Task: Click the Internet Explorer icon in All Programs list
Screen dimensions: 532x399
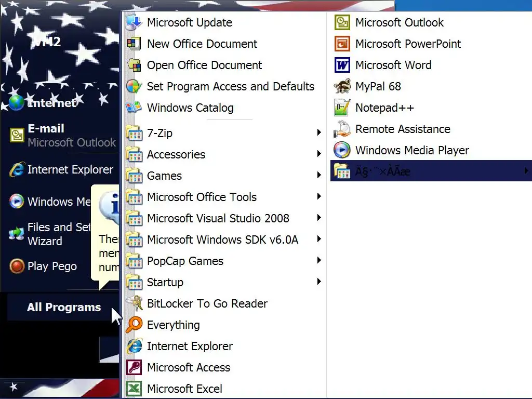Action: tap(134, 346)
